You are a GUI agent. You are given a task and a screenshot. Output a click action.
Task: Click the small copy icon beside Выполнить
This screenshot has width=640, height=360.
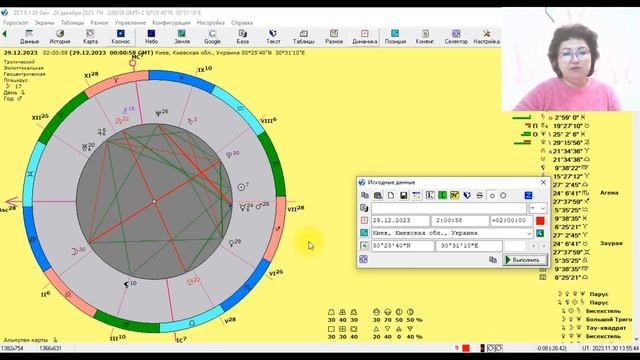click(493, 260)
